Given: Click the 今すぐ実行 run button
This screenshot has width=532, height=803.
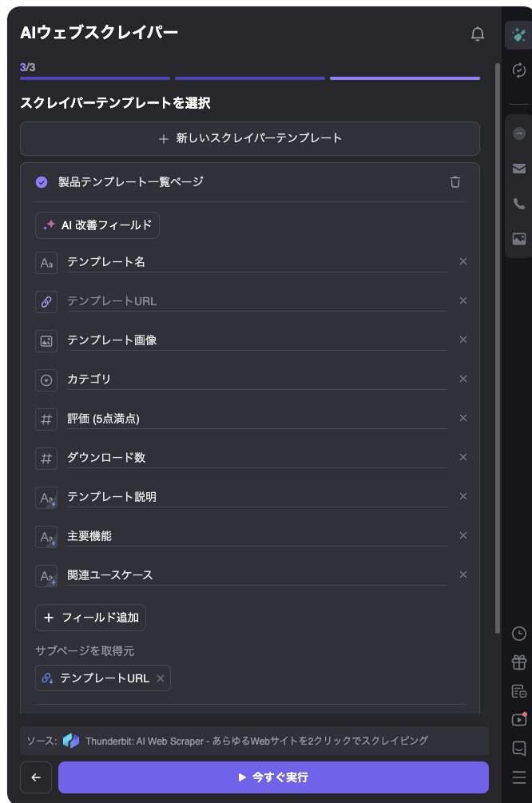Looking at the screenshot, I should coord(273,777).
